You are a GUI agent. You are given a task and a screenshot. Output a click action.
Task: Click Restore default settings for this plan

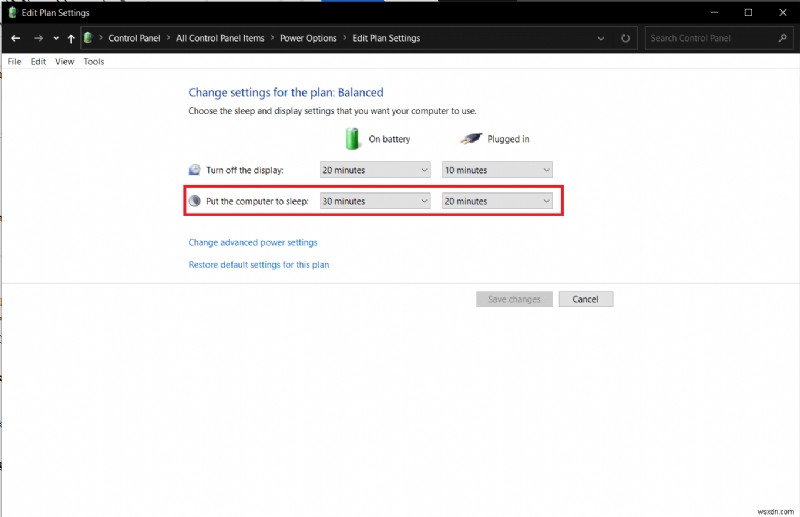259,264
